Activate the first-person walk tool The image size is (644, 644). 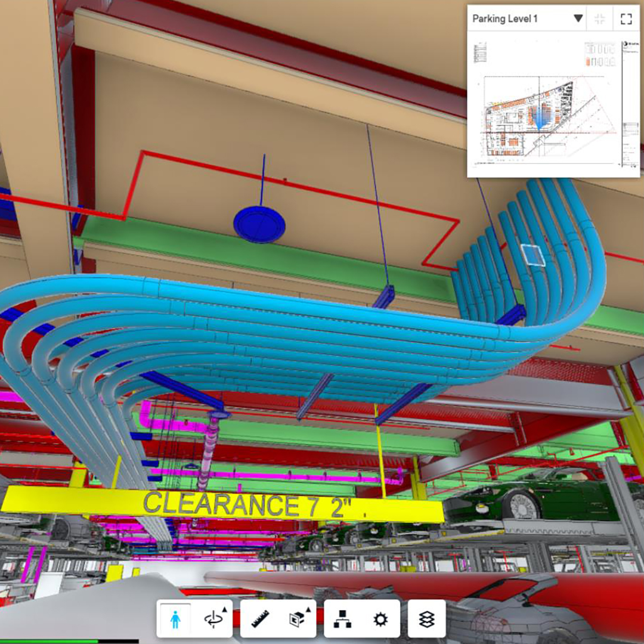coord(175,620)
